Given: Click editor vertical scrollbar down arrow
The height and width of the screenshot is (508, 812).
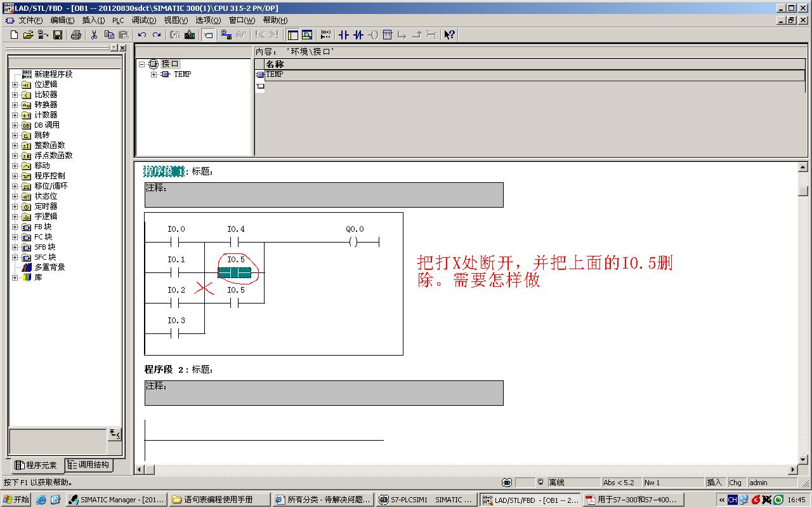Looking at the screenshot, I should tap(803, 458).
